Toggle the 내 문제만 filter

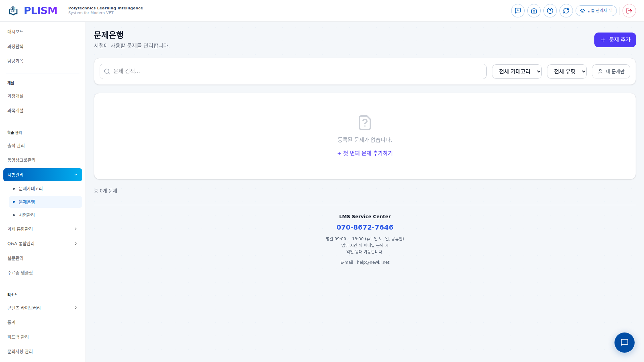611,71
